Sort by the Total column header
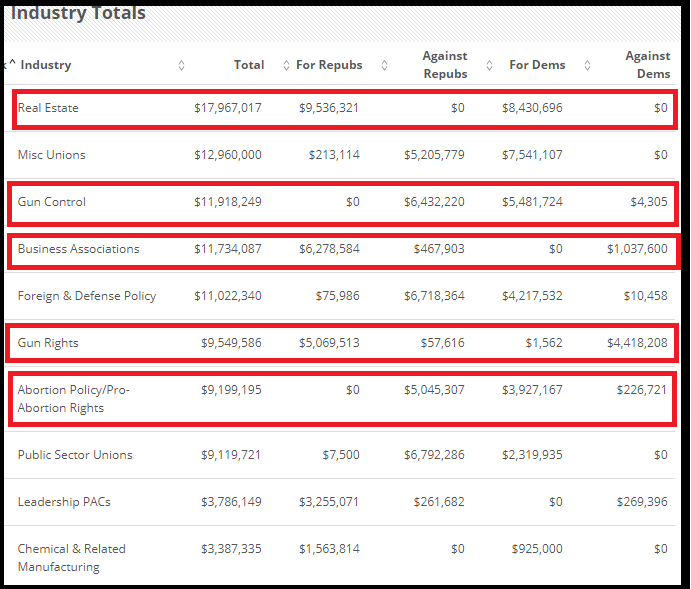 click(x=249, y=65)
